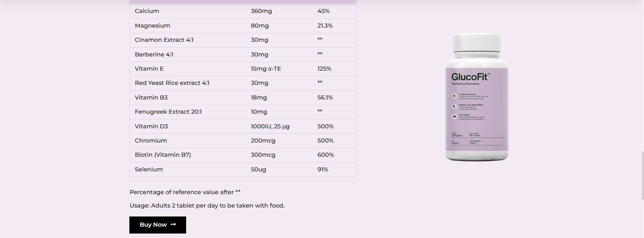Image resolution: width=644 pixels, height=238 pixels.
Task: Click the Percentage of reference value footnote
Action: click(x=185, y=192)
